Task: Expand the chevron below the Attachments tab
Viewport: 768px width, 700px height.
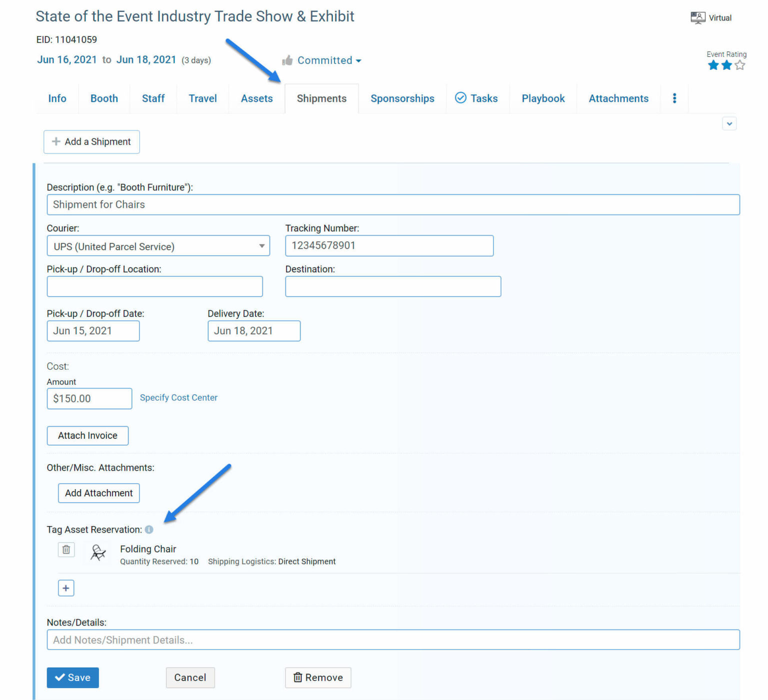Action: click(729, 123)
